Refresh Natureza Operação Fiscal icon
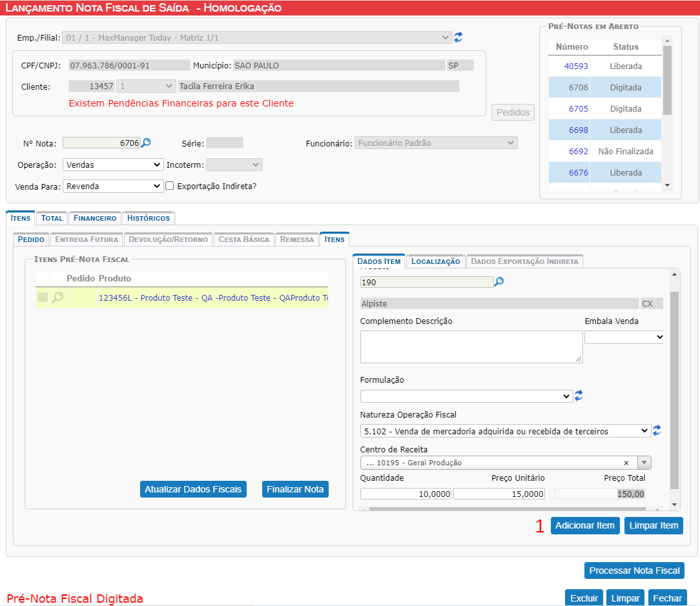The width and height of the screenshot is (700, 606). [x=657, y=430]
